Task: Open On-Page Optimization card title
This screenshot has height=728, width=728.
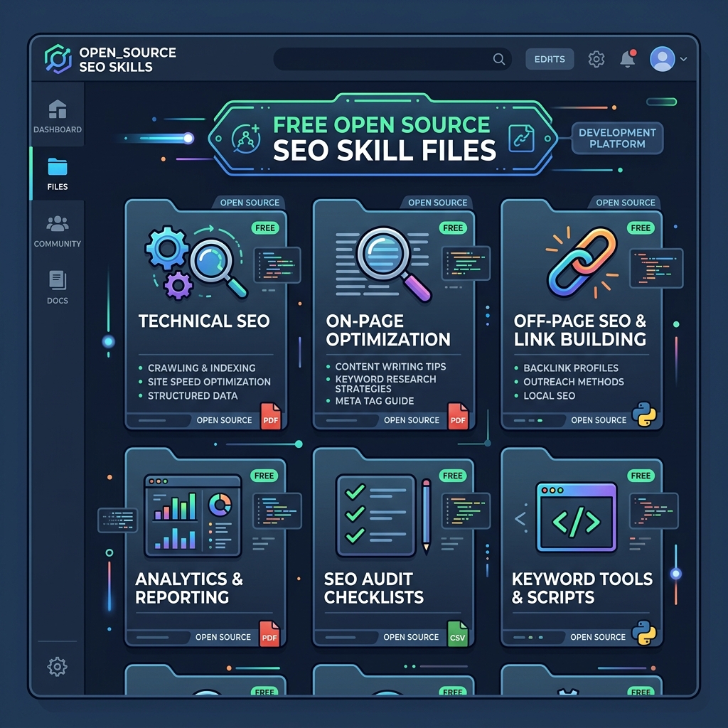Action: pyautogui.click(x=387, y=330)
